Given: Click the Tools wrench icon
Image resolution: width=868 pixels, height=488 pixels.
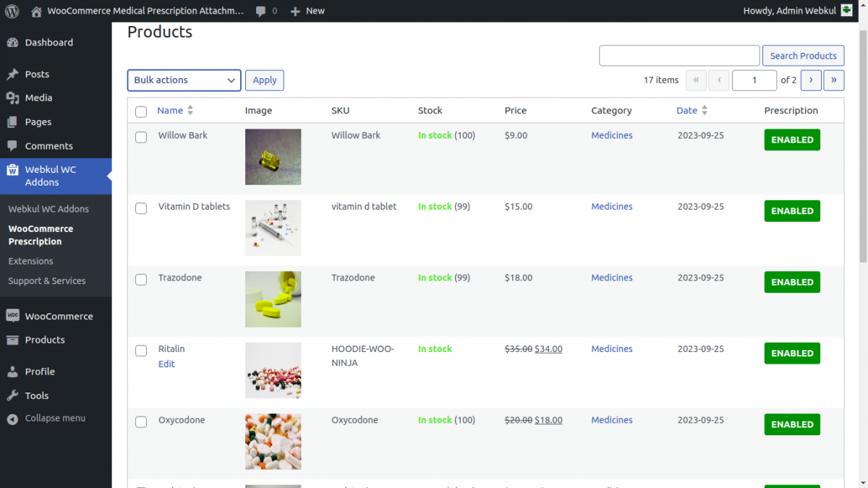Looking at the screenshot, I should tap(12, 395).
